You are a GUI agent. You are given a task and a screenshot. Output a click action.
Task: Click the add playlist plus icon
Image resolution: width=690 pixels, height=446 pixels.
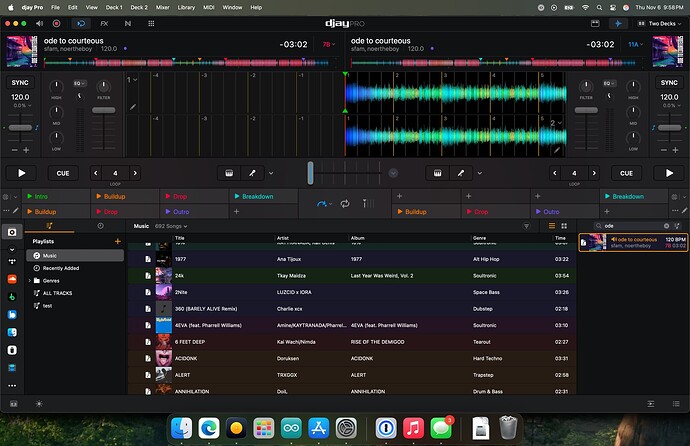click(117, 241)
